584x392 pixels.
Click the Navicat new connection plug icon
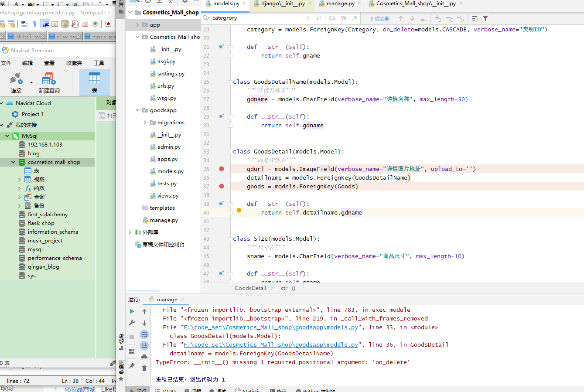[15, 79]
